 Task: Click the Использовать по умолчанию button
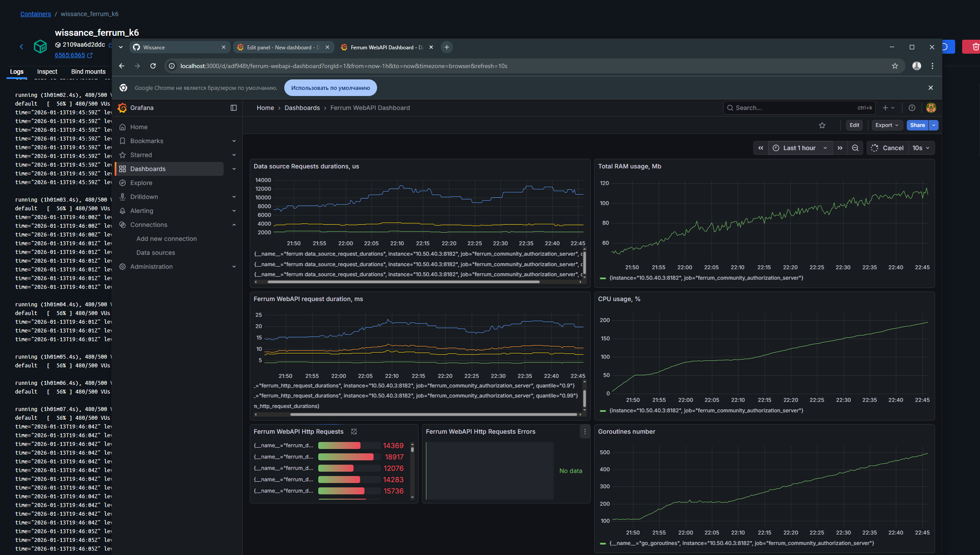[x=330, y=87]
